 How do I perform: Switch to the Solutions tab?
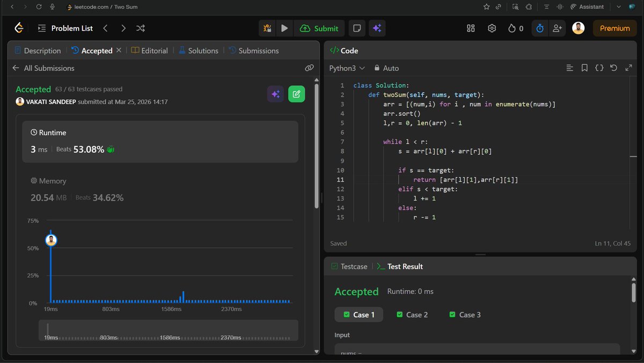coord(199,50)
